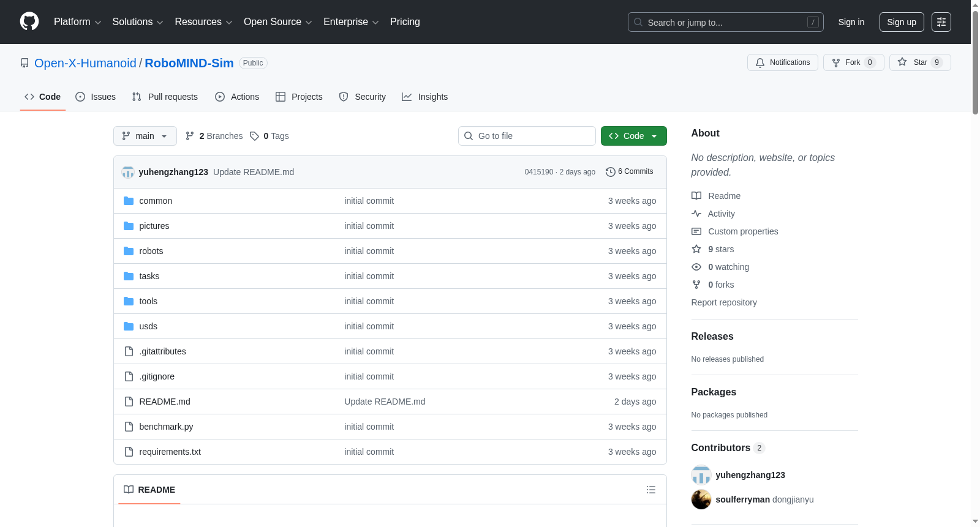Click Report repository link
980x527 pixels.
(724, 302)
